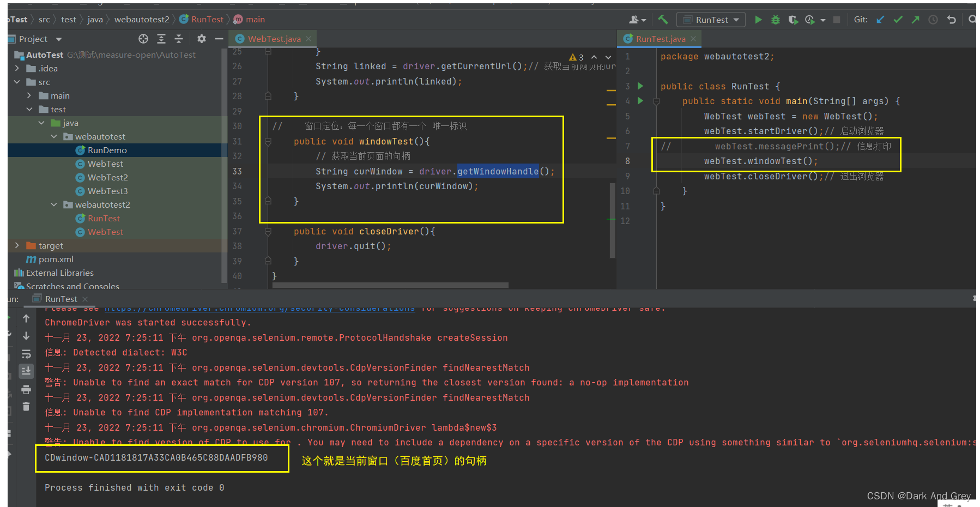Viewport: 980px width, 507px height.
Task: Update project with the blue Git arrow
Action: (x=880, y=20)
